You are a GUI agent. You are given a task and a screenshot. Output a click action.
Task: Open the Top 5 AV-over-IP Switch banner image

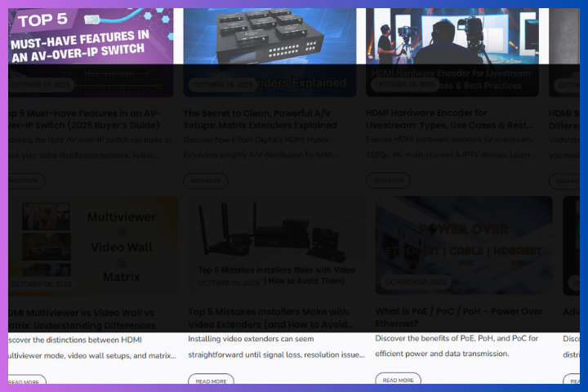coord(90,37)
